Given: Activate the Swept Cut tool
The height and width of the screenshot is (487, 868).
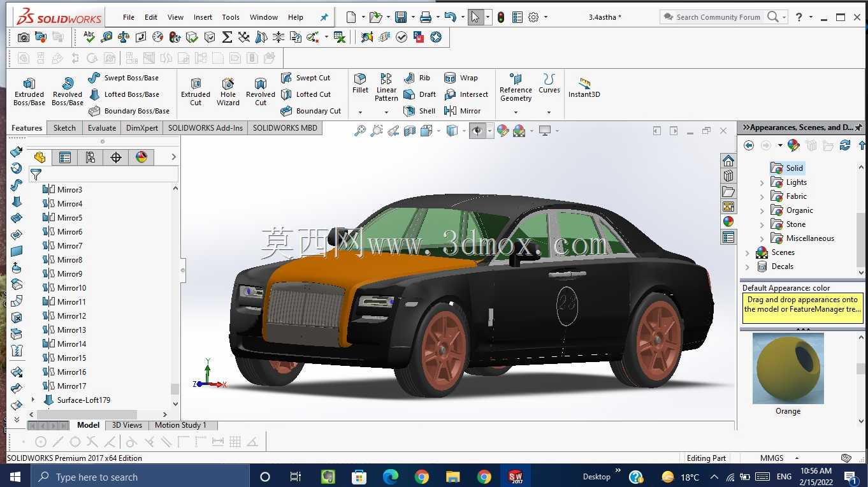Looking at the screenshot, I should [305, 78].
